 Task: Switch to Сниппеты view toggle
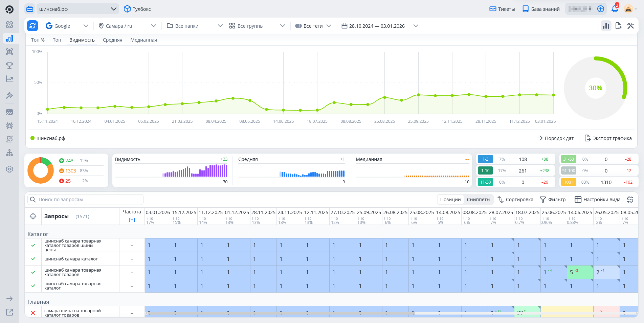tap(478, 200)
